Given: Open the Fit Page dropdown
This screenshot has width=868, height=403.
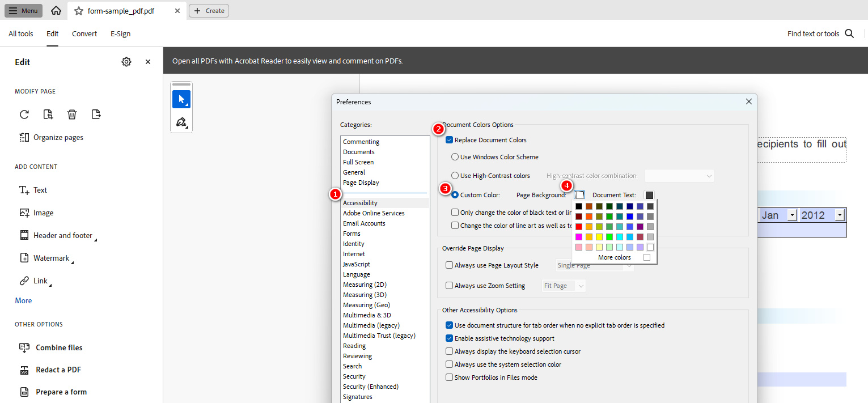Looking at the screenshot, I should [x=564, y=286].
